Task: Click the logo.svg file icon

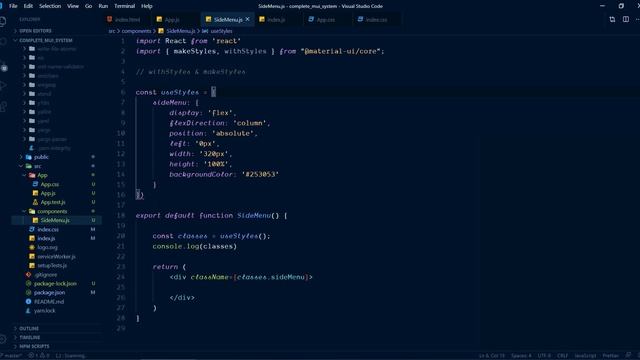Action: click(32, 247)
